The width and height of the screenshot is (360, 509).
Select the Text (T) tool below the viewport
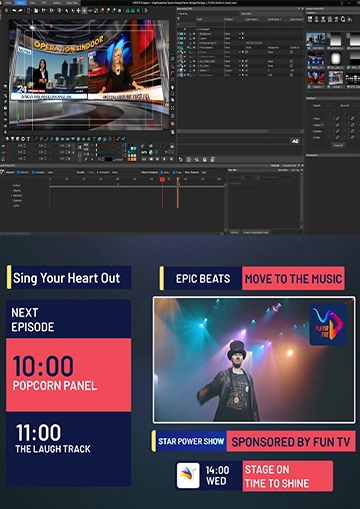pyautogui.click(x=28, y=139)
